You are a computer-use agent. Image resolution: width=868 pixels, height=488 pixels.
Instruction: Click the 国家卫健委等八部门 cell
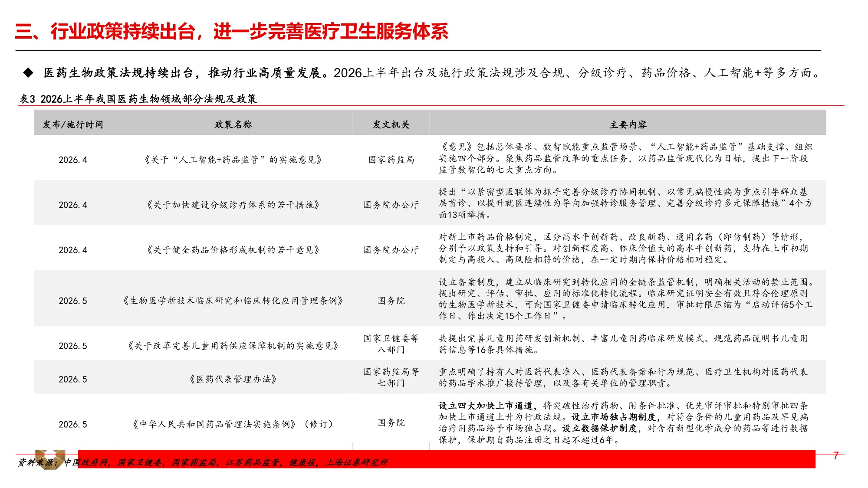[391, 344]
